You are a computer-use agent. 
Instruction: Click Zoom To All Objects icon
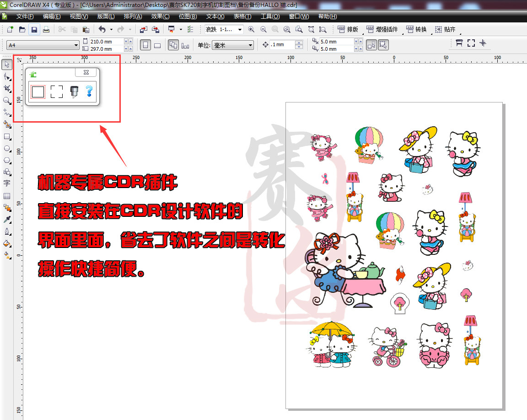point(287,30)
